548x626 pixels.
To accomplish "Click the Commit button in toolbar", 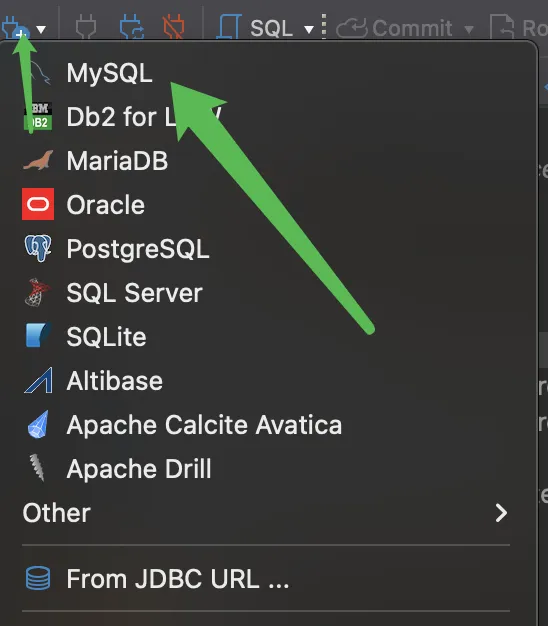I will click(x=394, y=28).
